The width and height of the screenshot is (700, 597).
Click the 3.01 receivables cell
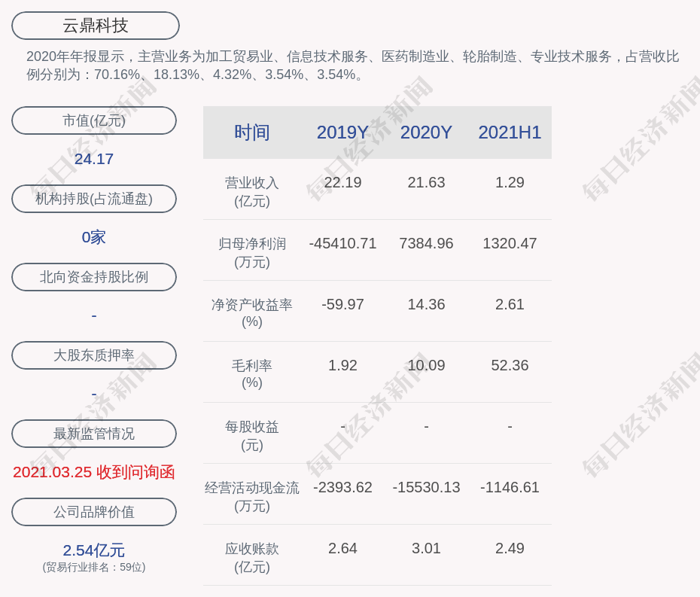426,548
